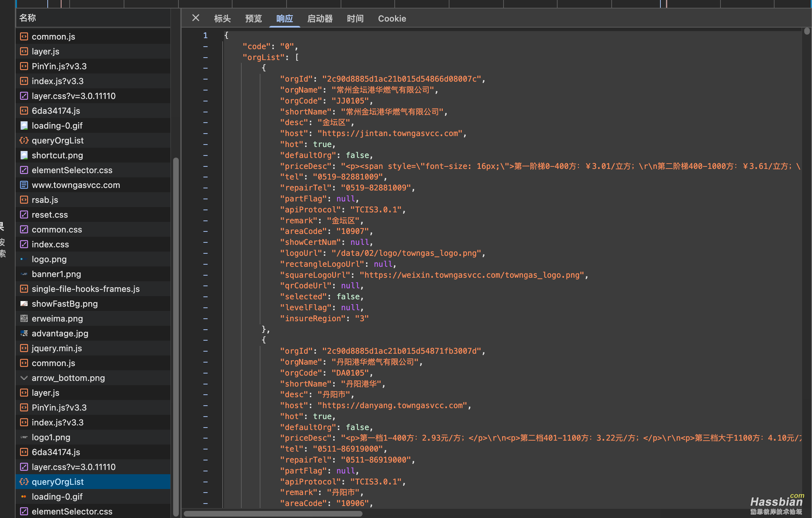Collapse the "orgList" array fold marker
The width and height of the screenshot is (812, 518).
coord(205,57)
